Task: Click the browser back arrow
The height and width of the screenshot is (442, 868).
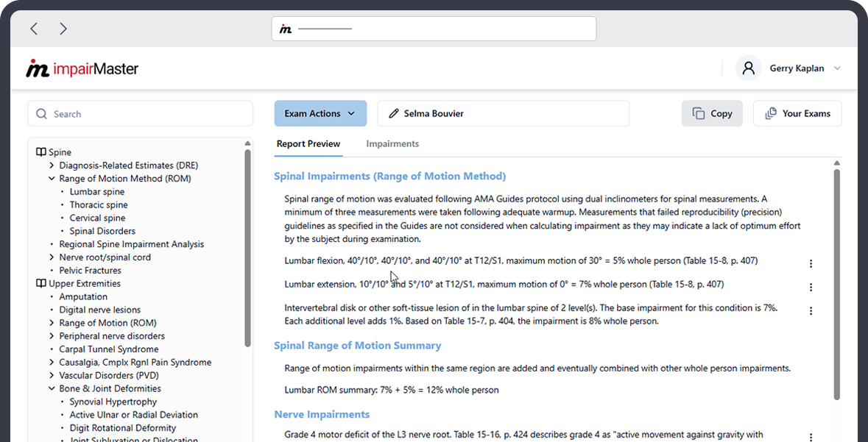Action: 34,29
